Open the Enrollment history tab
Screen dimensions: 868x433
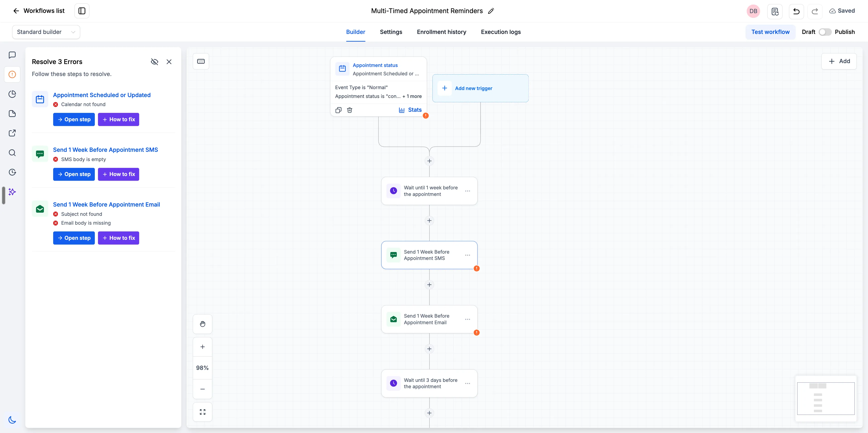pos(441,32)
